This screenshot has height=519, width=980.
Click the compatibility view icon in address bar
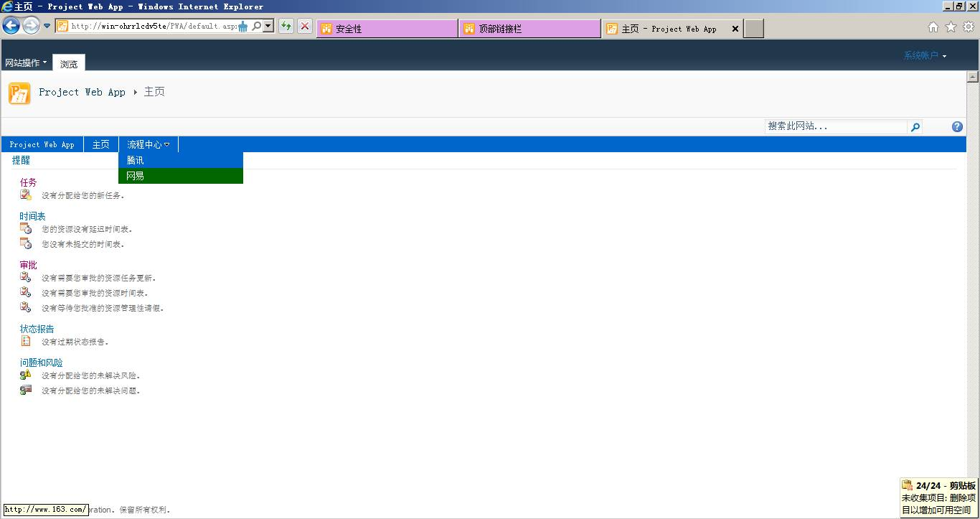tap(243, 27)
